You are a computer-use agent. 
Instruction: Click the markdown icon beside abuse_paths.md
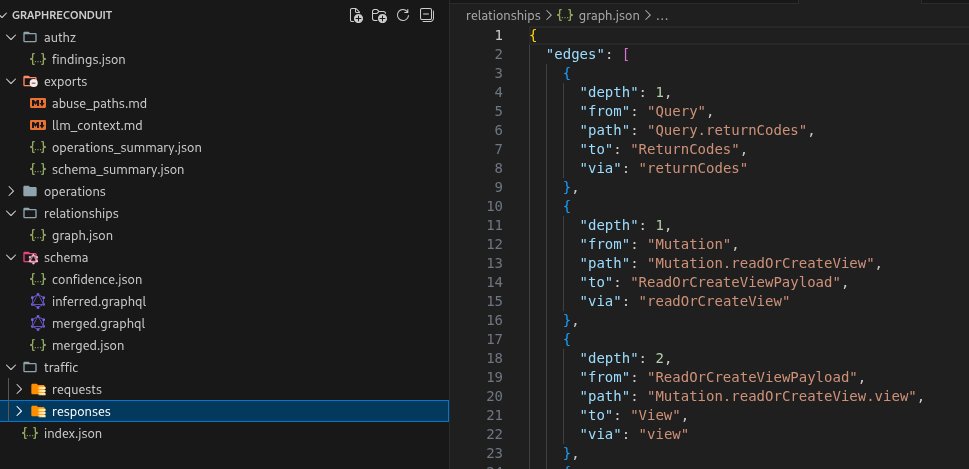pos(38,104)
